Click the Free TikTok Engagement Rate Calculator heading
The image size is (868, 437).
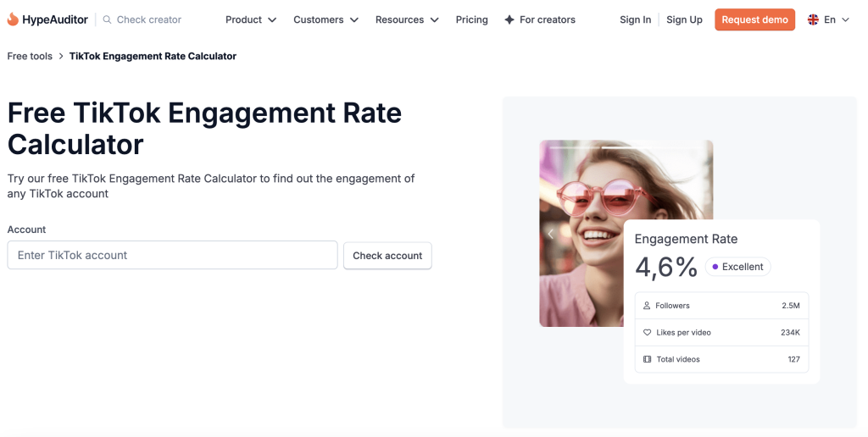204,129
